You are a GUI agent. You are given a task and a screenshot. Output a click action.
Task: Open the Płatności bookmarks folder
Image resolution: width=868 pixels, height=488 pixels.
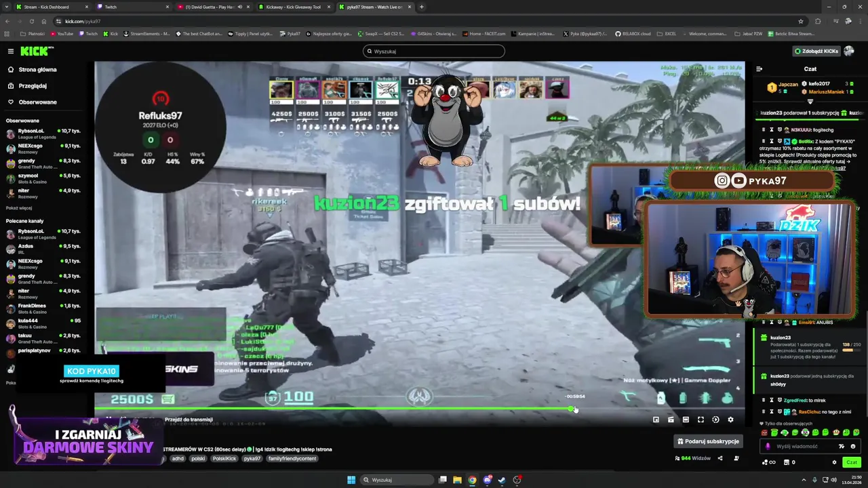[x=33, y=33]
